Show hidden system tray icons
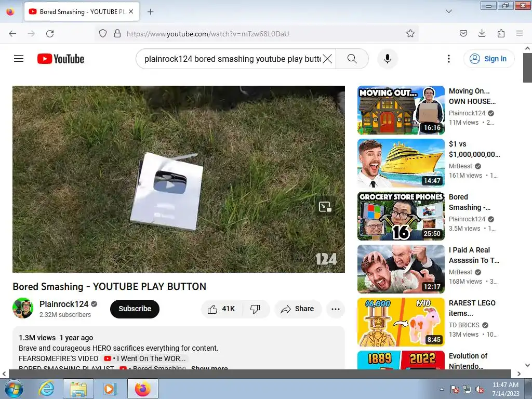The image size is (532, 399). [442, 389]
